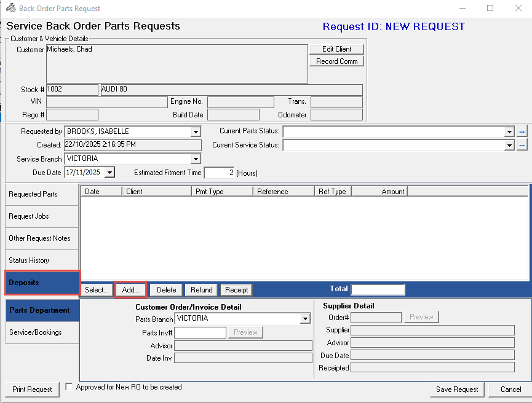
Task: Click the Back Order Parts Request title icon
Action: point(10,9)
